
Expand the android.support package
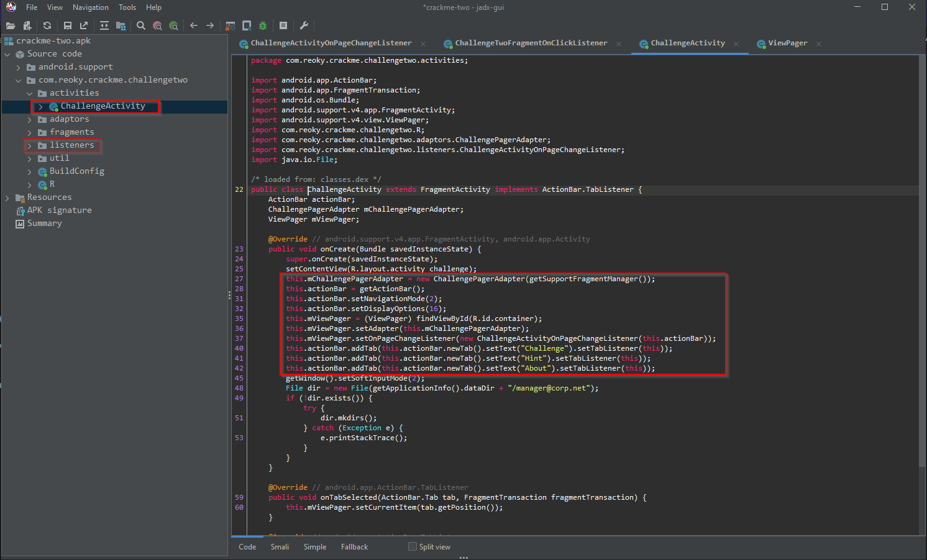[18, 67]
